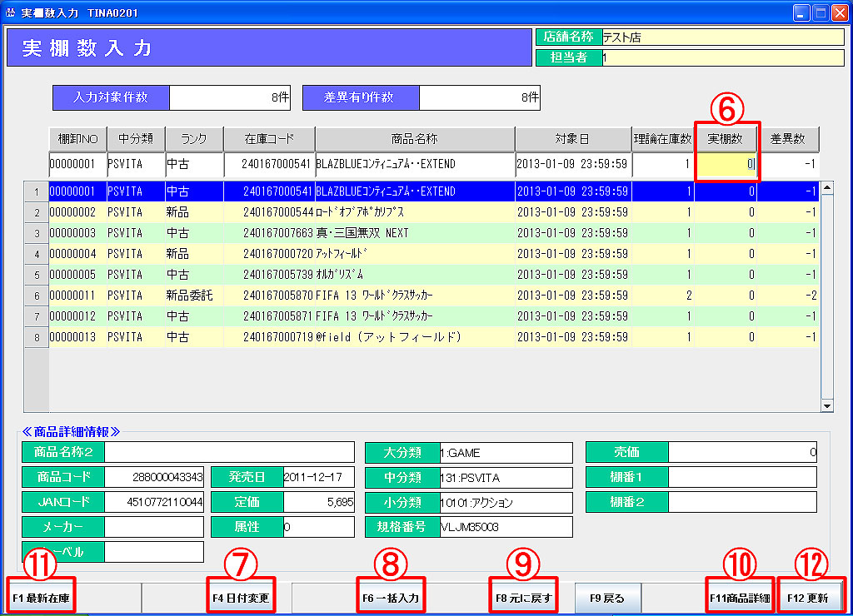Click the 棚番1 input field
Image resolution: width=853 pixels, height=616 pixels.
pos(742,478)
